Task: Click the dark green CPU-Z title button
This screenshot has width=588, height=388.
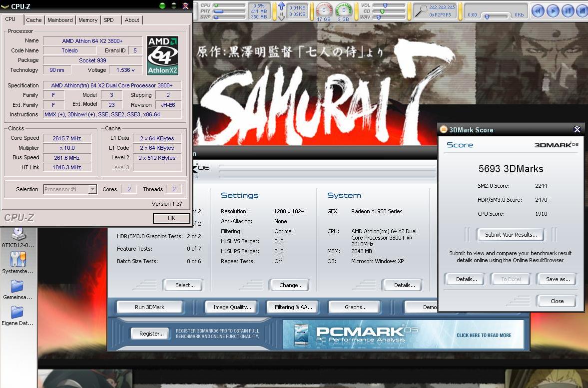Action: click(174, 5)
